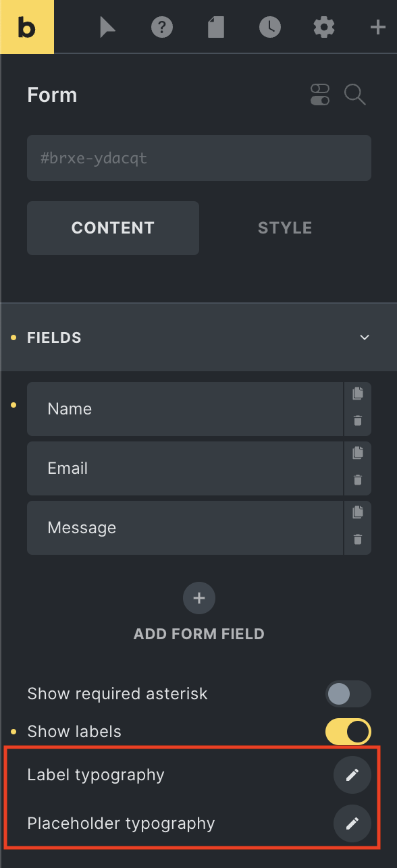Select the CONTENT tab
This screenshot has height=868, width=397.
click(113, 228)
